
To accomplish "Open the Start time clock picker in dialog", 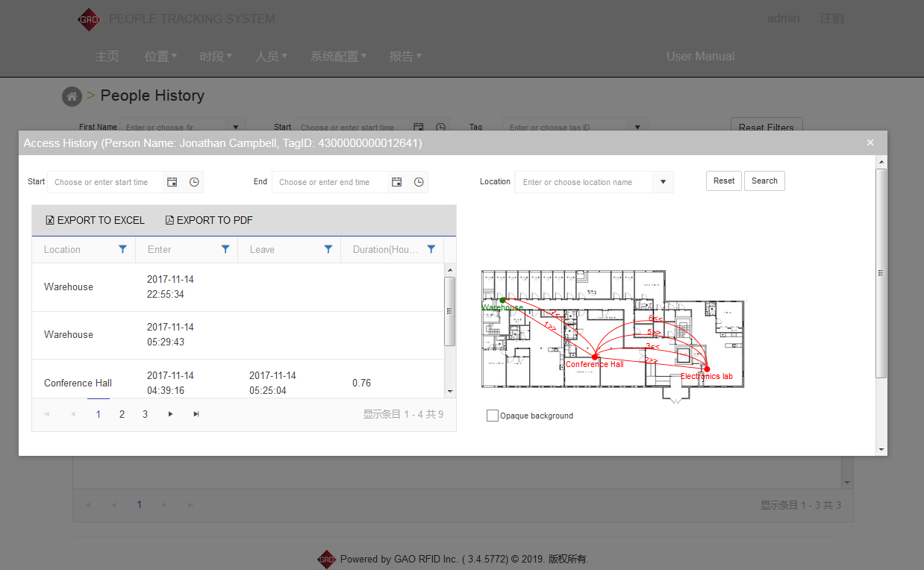I will click(194, 182).
